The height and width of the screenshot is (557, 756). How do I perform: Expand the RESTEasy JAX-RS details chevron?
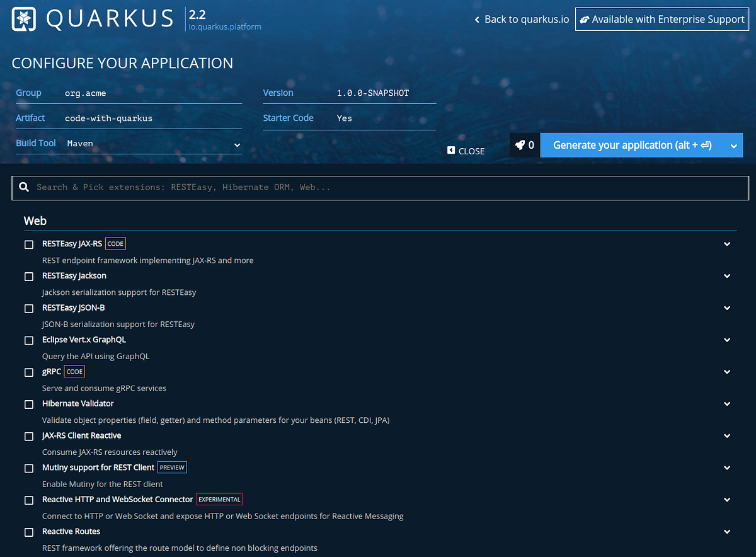tap(726, 243)
